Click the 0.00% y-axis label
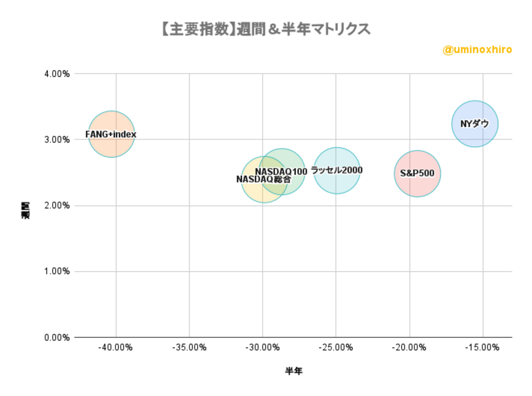The height and width of the screenshot is (396, 532). [x=57, y=337]
